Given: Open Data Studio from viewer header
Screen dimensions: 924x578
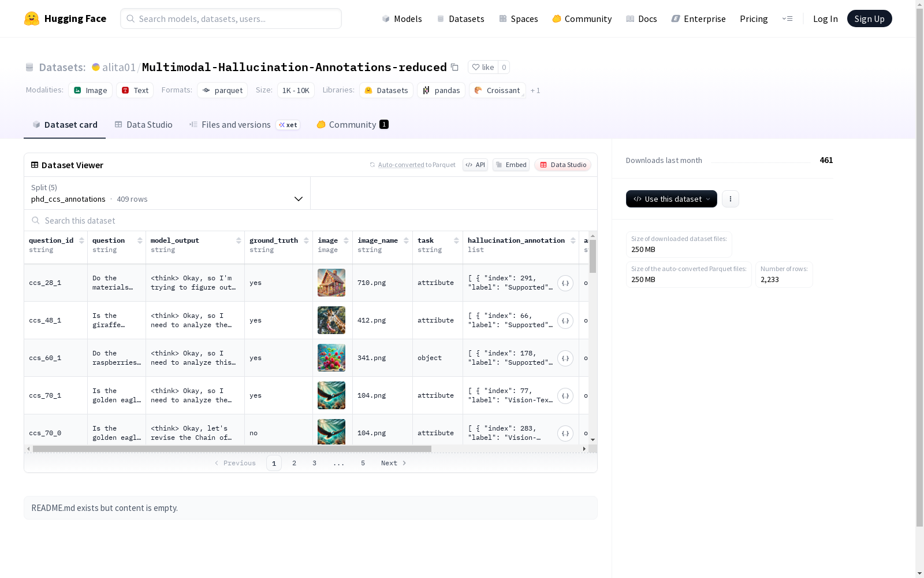Looking at the screenshot, I should coord(562,165).
